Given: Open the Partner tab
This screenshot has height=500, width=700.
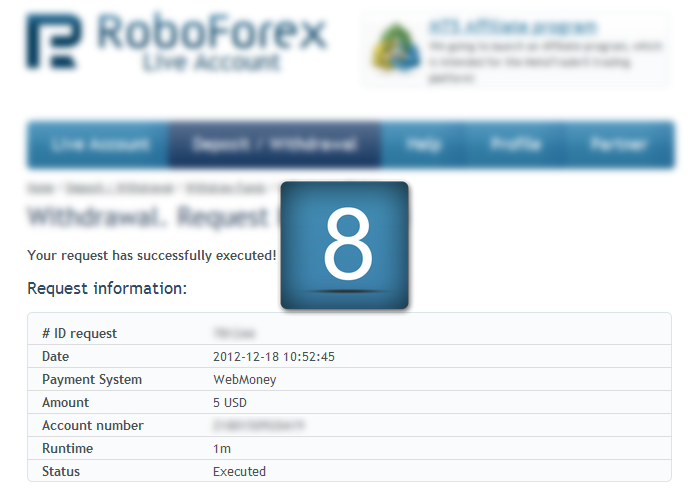Looking at the screenshot, I should [617, 145].
